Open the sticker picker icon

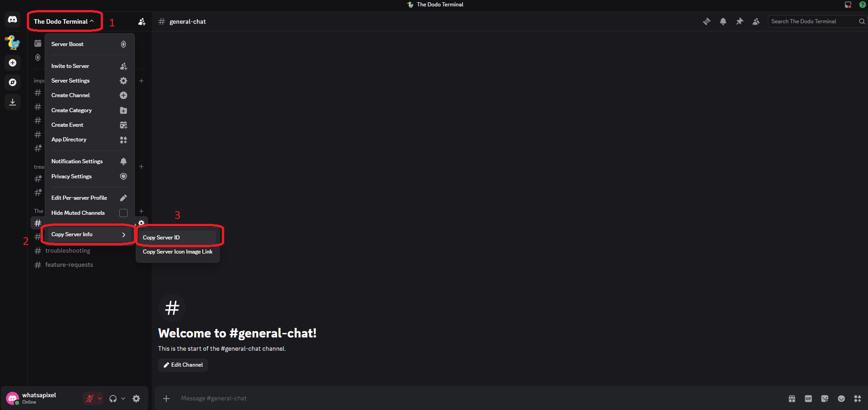pos(825,399)
